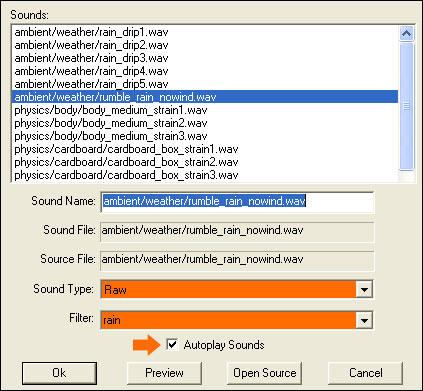Click the rain text in Filter combo

[x=112, y=320]
